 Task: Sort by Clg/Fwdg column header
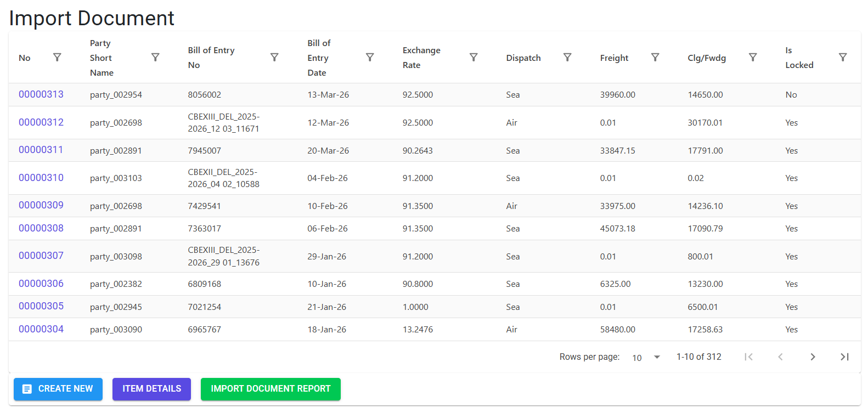point(707,58)
